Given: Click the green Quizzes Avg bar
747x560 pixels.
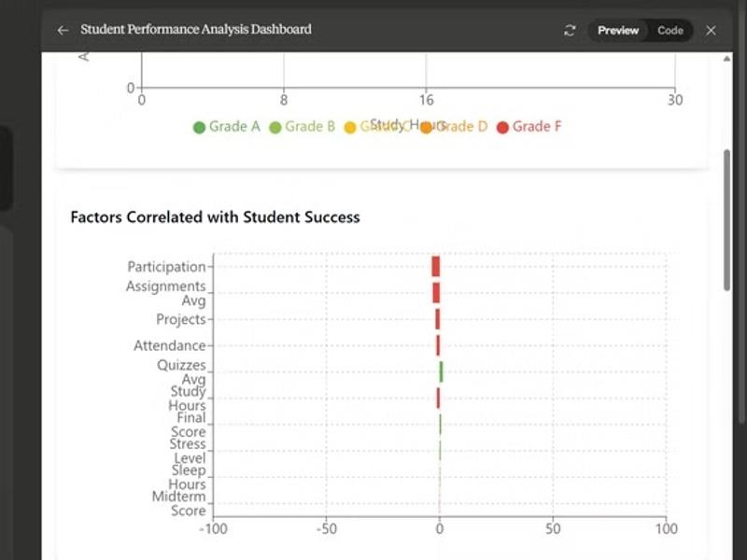Looking at the screenshot, I should pyautogui.click(x=441, y=371).
